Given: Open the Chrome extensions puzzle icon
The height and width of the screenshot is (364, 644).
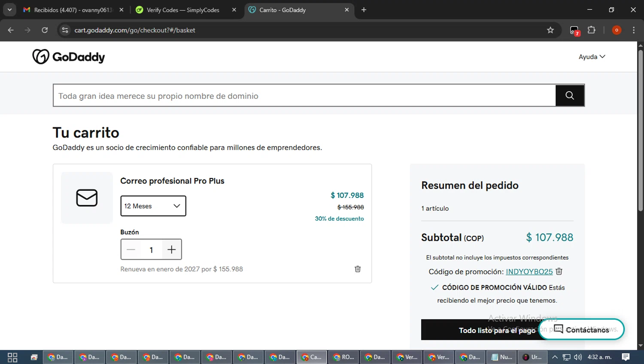Looking at the screenshot, I should tap(592, 30).
